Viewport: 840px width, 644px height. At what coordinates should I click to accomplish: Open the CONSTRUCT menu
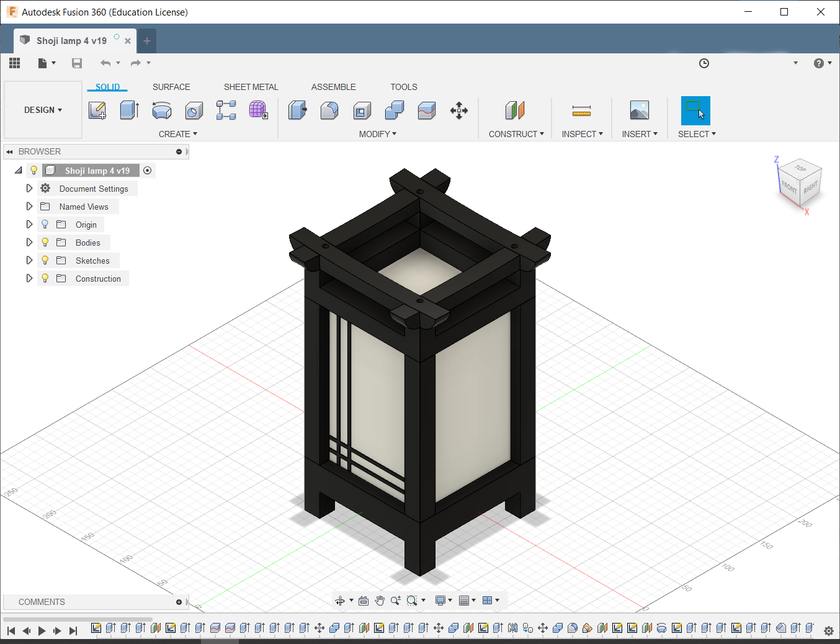click(516, 134)
